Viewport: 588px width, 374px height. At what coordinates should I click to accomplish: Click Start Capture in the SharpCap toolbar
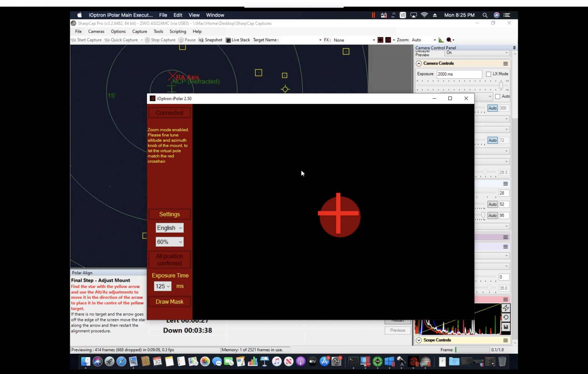click(x=86, y=40)
